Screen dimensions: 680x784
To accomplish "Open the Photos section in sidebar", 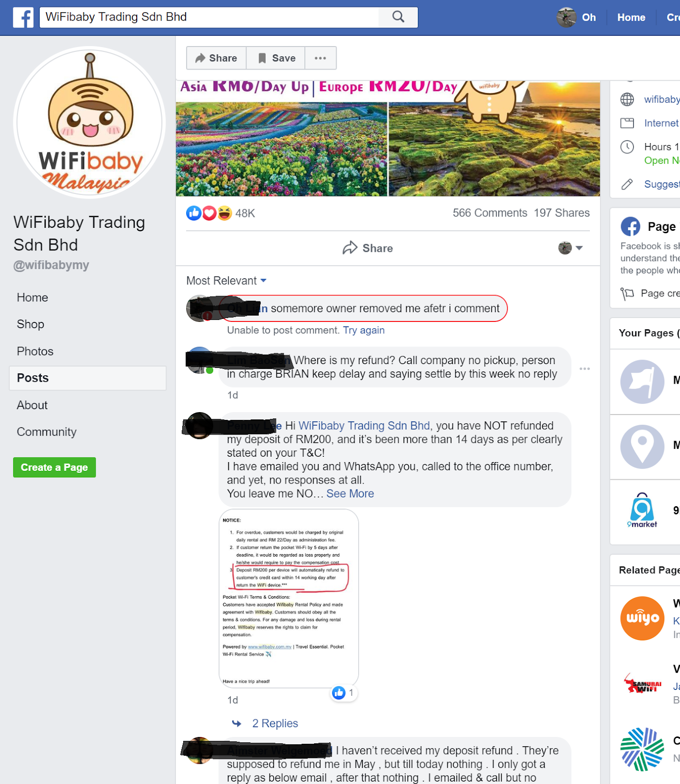I will pyautogui.click(x=35, y=351).
